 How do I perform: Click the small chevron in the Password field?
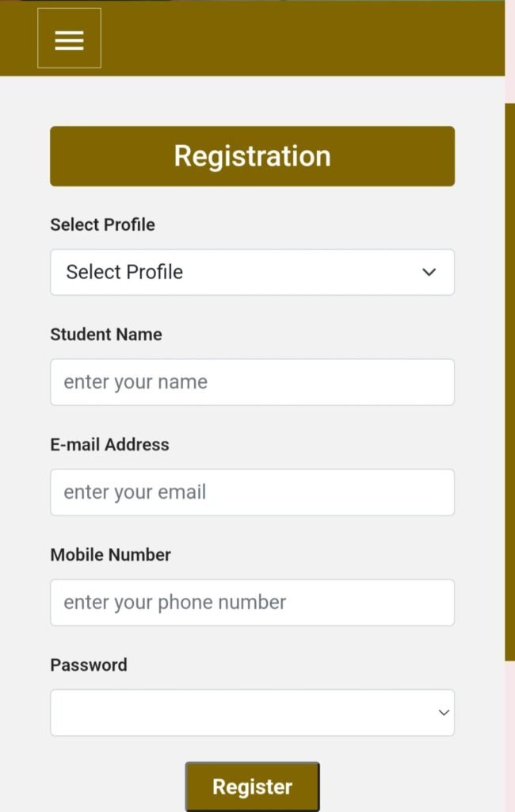(x=444, y=713)
